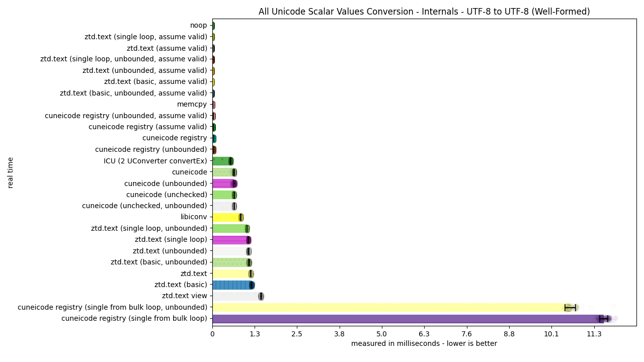Click 'ztd.text (basic)' label
Image resolution: width=644 pixels, height=362 pixels.
pos(181,285)
